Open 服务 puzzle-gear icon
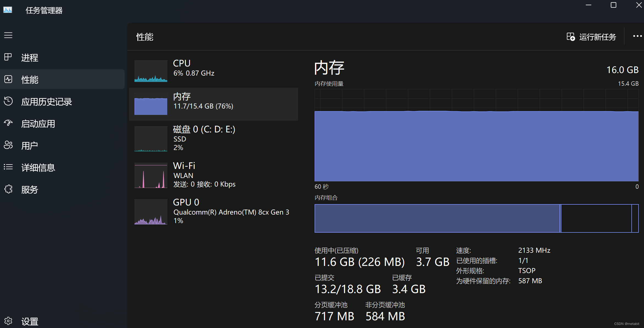Screen dimensions: 644x328 coord(8,189)
